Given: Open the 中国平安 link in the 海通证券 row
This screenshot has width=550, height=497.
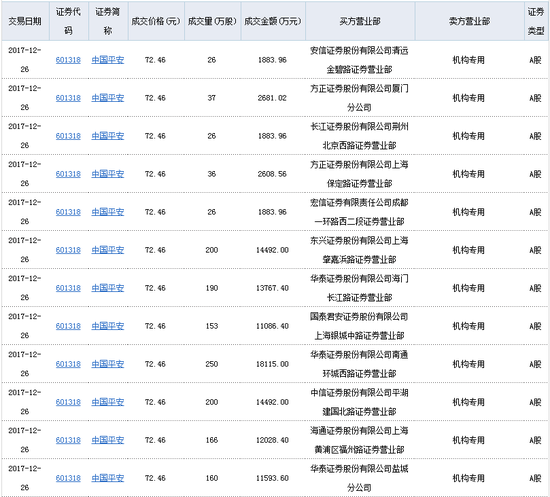Looking at the screenshot, I should [x=108, y=440].
